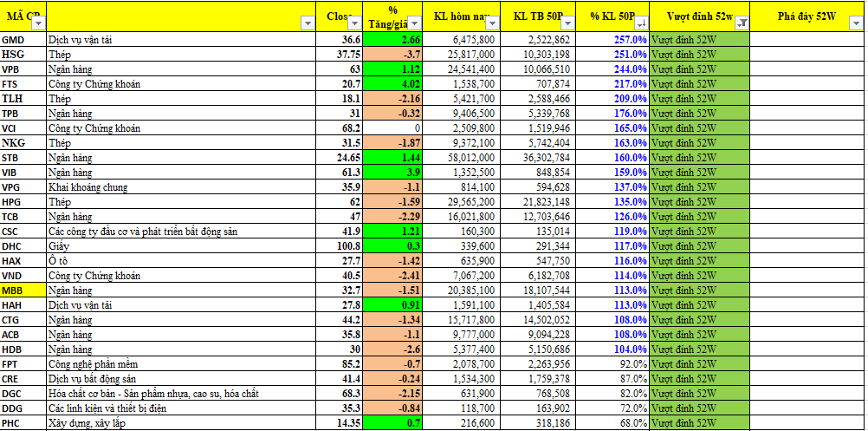Click the GMD ticker cell
Image resolution: width=868 pixels, height=431 pixels.
(x=23, y=40)
